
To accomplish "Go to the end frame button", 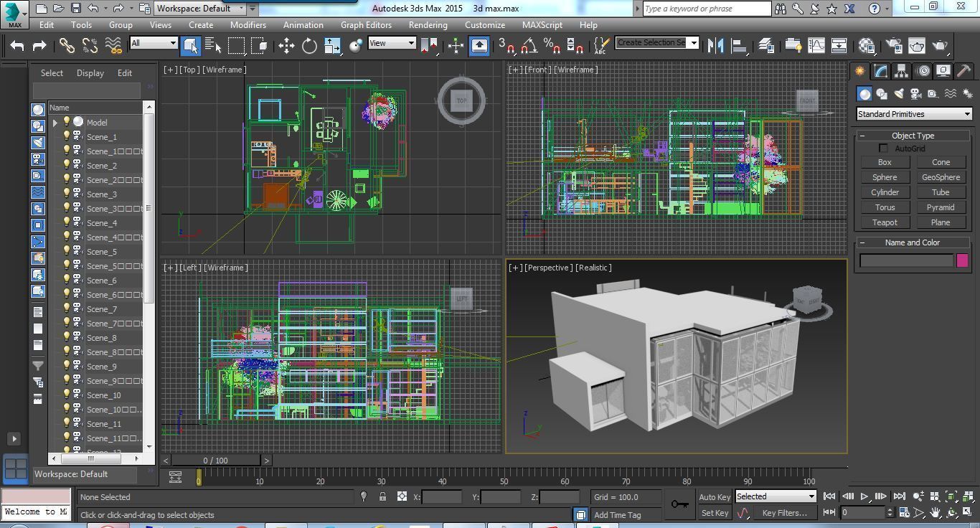I will (899, 496).
